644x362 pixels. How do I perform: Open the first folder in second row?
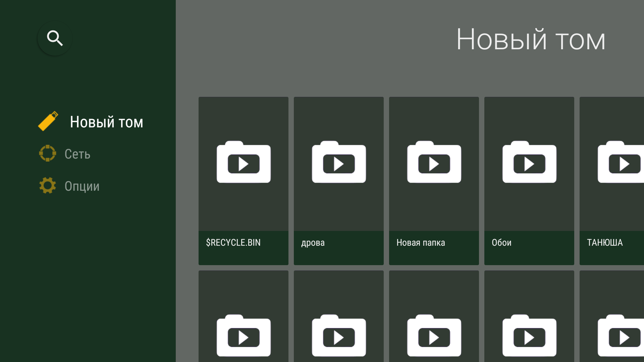point(244,335)
